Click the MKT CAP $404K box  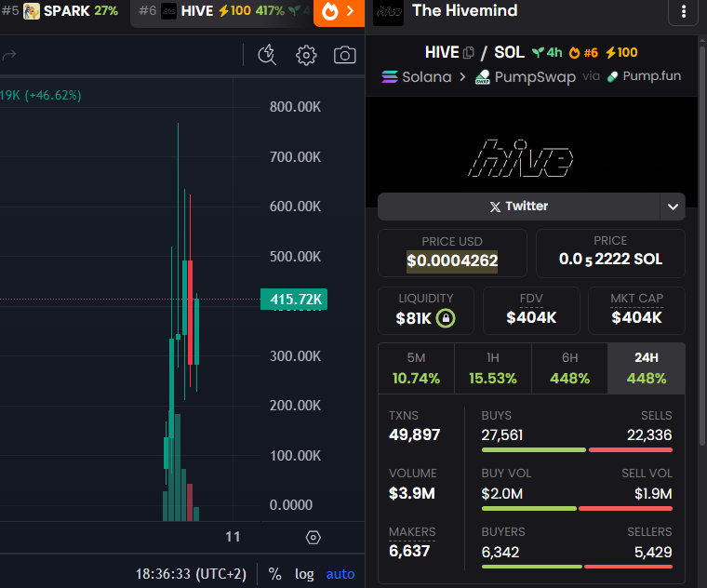636,311
